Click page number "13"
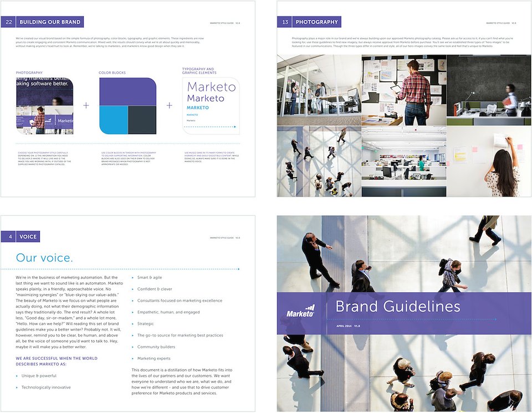Screen dimensions: 532x413 pos(285,22)
